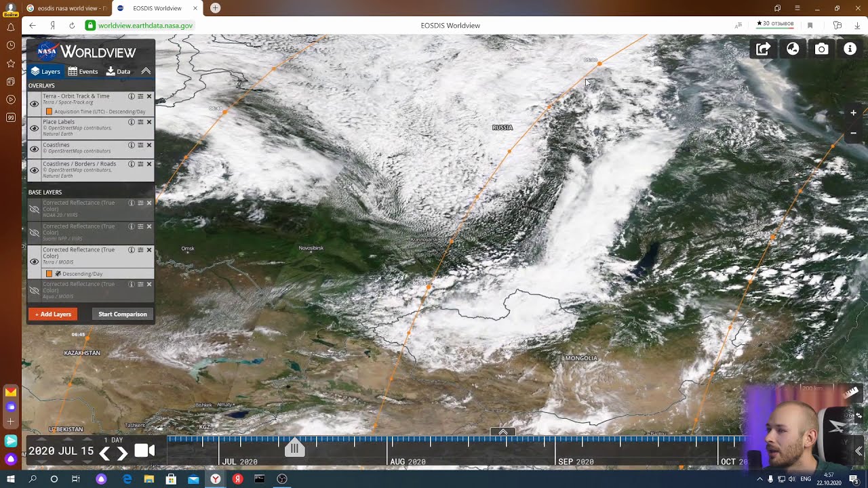Open options for Coastlines / Borders / Roads
Viewport: 868px width, 488px height.
pos(140,164)
